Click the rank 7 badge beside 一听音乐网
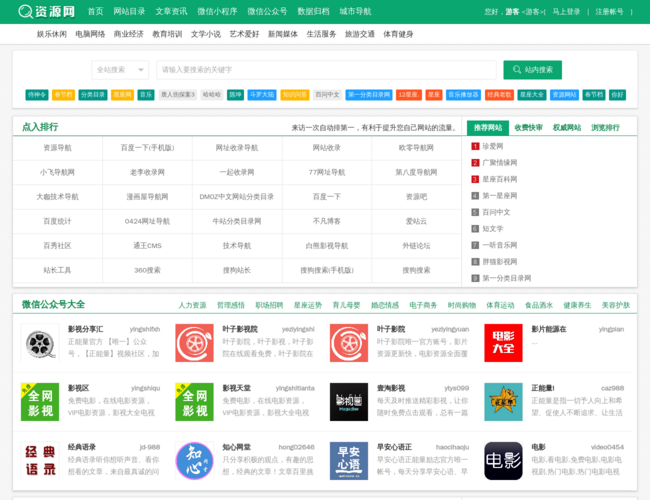Screen dimensions: 650x500 tap(475, 245)
